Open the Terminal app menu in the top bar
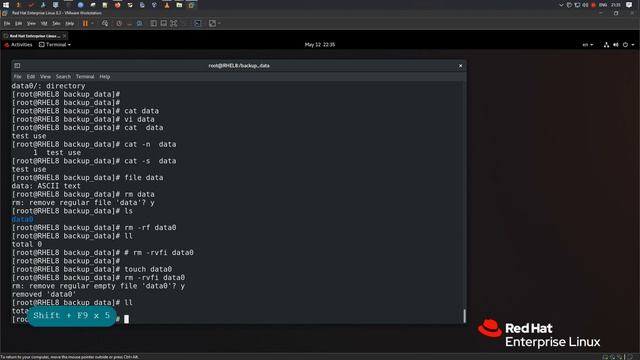Viewport: 640px width, 360px height. pos(55,45)
